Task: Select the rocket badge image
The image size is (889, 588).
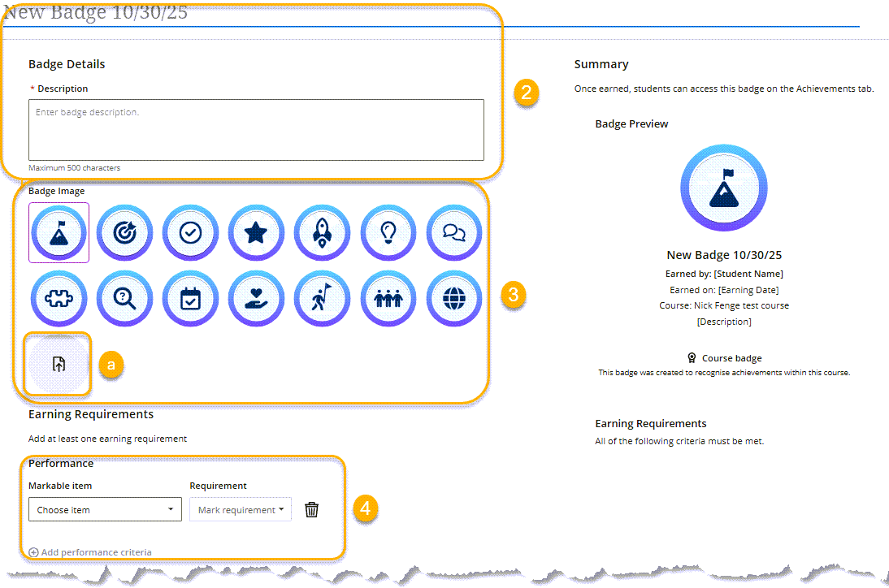Action: (323, 233)
